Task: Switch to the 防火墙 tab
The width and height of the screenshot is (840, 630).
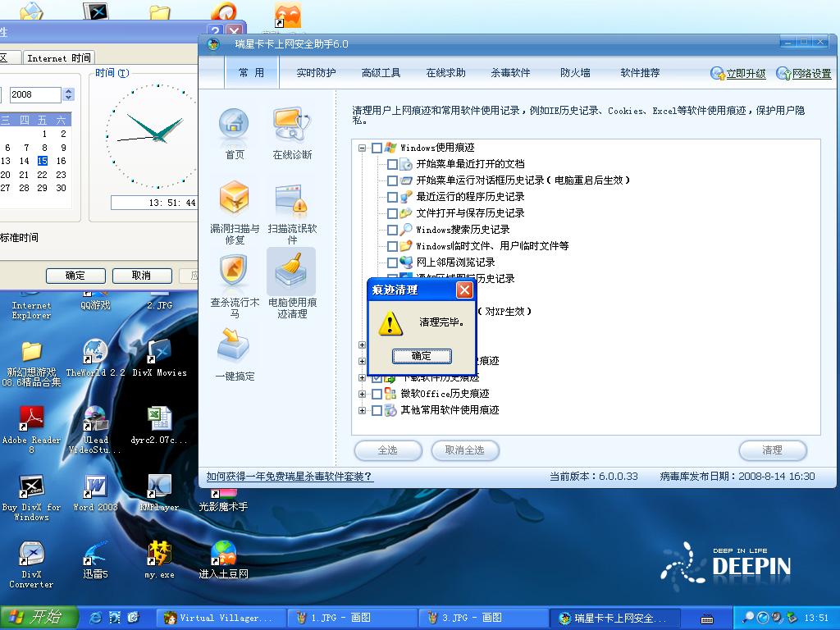Action: (x=575, y=73)
